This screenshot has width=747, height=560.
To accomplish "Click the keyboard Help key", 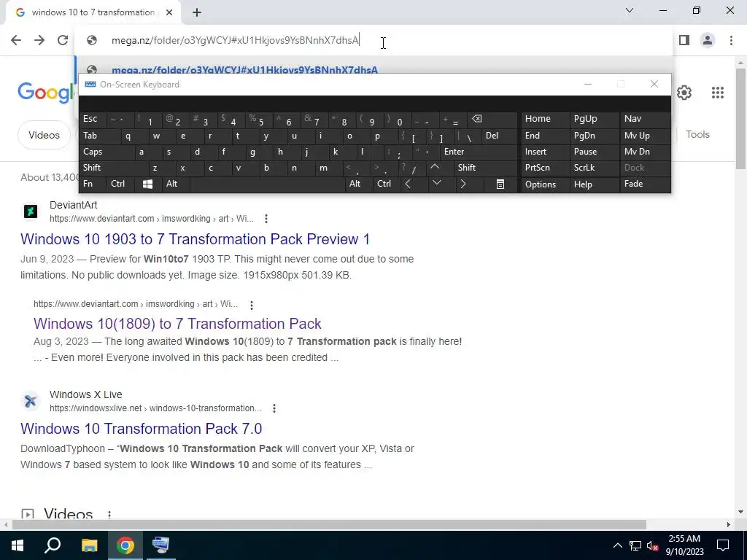I will click(x=594, y=184).
